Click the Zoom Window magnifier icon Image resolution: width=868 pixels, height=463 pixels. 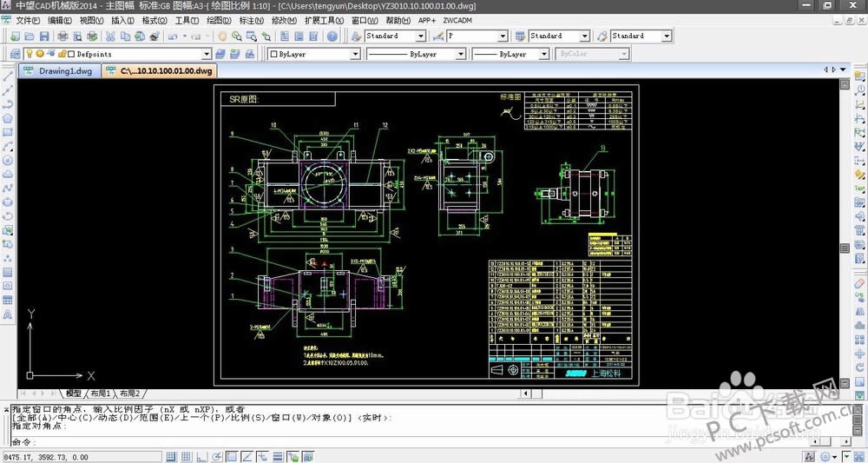coord(250,36)
